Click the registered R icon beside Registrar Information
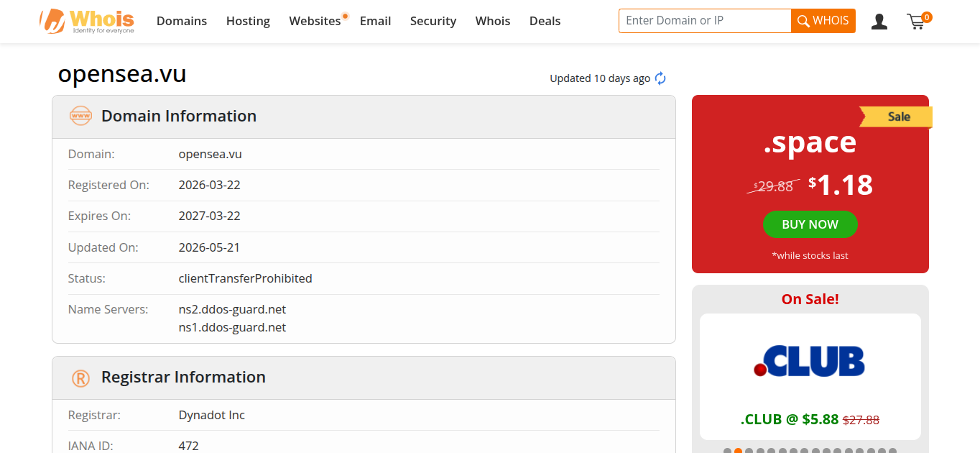This screenshot has width=980, height=453. (80, 377)
